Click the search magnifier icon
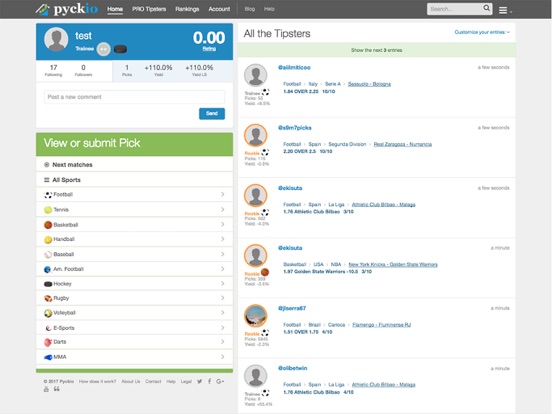The height and width of the screenshot is (414, 552). (486, 8)
